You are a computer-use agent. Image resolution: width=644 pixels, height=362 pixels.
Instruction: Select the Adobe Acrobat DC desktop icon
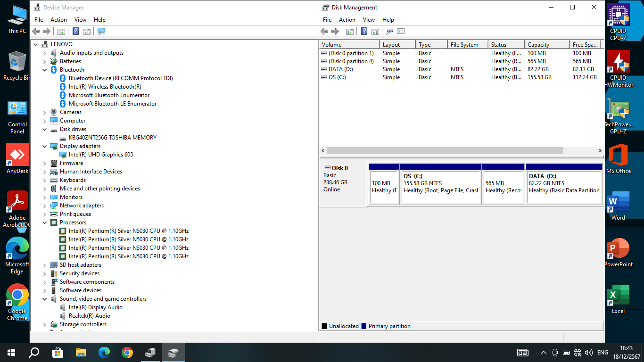(17, 209)
